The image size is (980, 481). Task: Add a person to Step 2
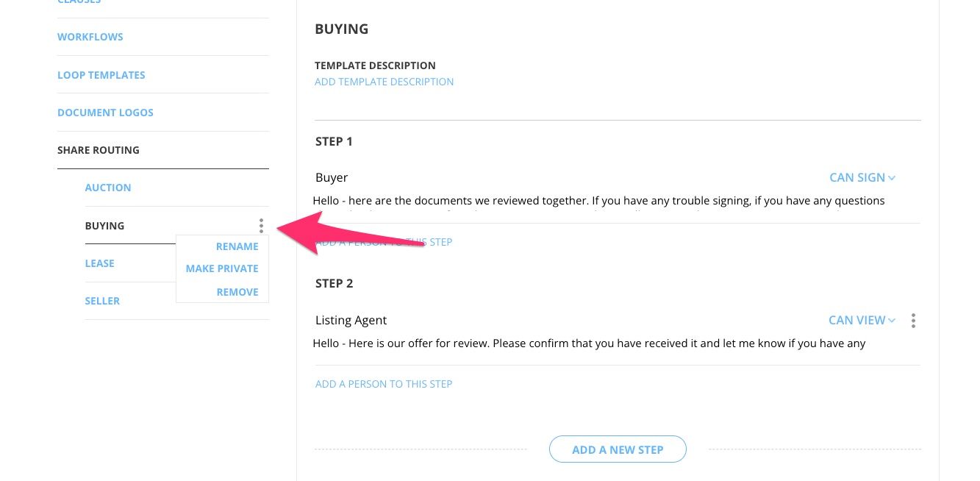click(x=383, y=383)
